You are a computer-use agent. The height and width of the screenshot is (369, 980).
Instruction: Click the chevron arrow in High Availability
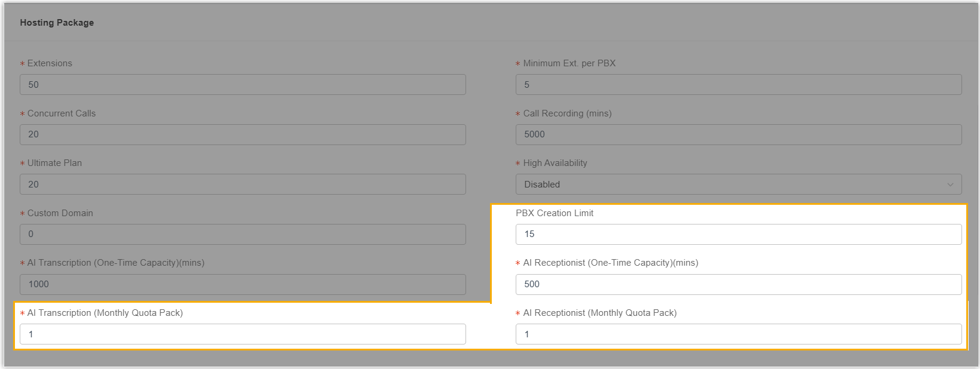coord(950,184)
